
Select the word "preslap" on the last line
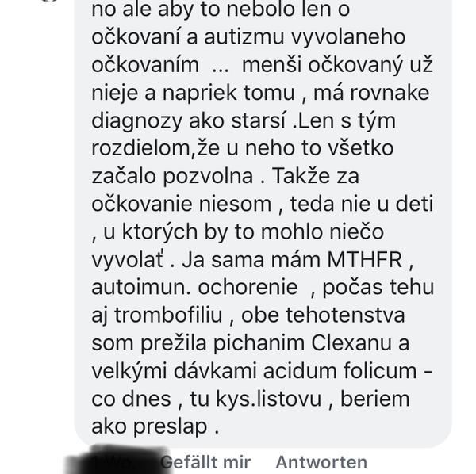coord(171,427)
